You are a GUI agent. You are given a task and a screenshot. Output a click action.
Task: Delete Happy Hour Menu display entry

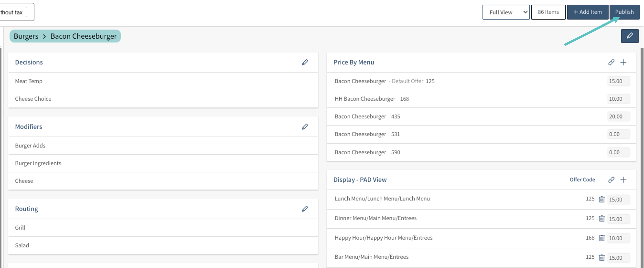[601, 238]
